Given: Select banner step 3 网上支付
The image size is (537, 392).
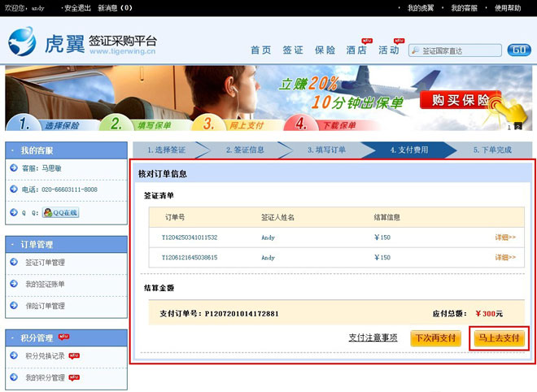Looking at the screenshot, I should coord(236,124).
